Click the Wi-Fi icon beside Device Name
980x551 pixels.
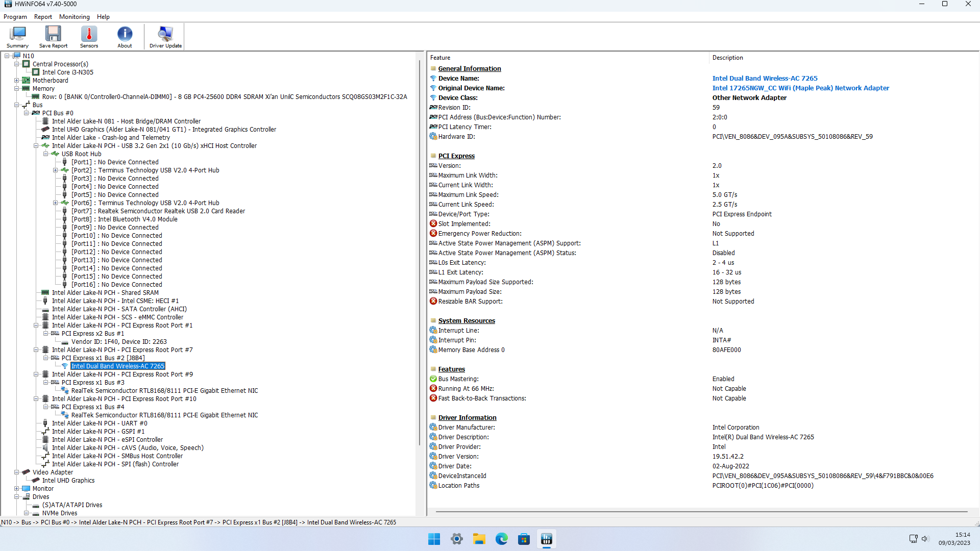tap(433, 79)
